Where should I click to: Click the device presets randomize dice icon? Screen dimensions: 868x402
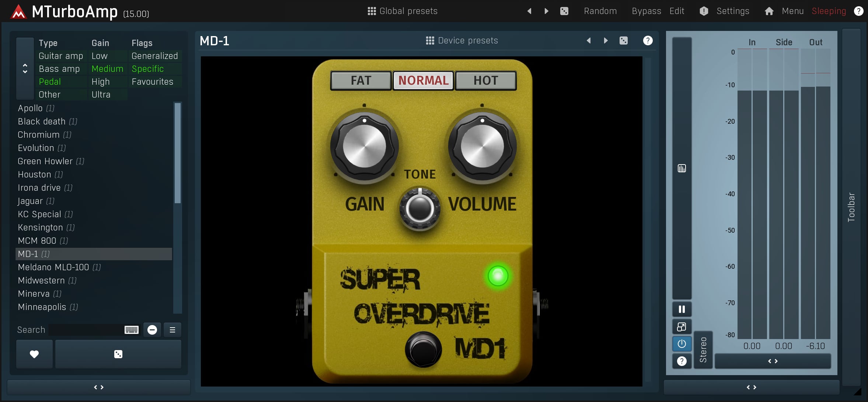623,40
